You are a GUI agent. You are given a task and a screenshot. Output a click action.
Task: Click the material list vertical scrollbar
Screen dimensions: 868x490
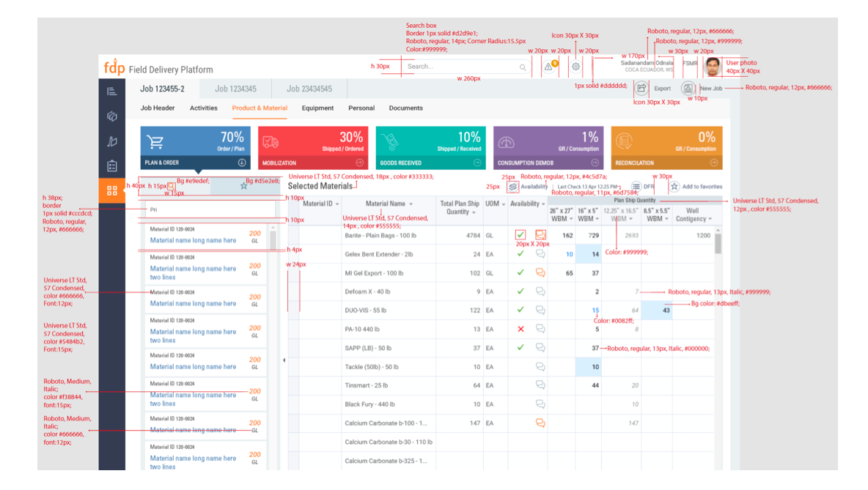(273, 240)
